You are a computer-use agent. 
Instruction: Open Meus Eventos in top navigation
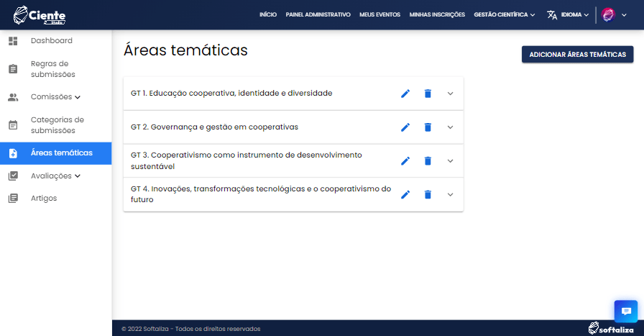(x=380, y=15)
